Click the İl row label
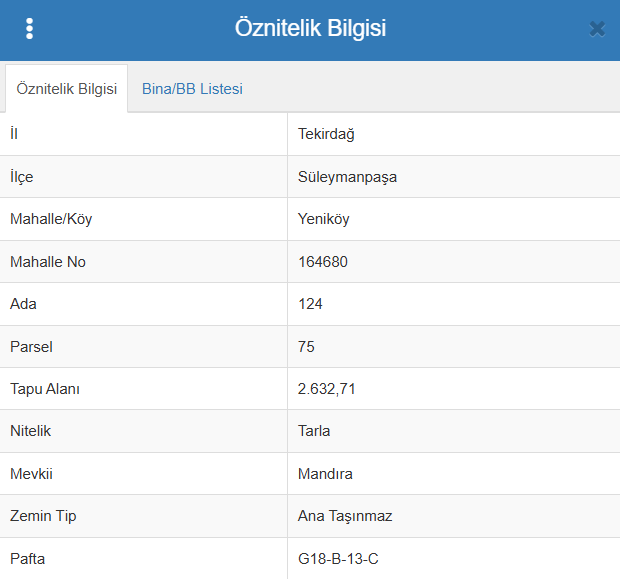 tap(14, 134)
